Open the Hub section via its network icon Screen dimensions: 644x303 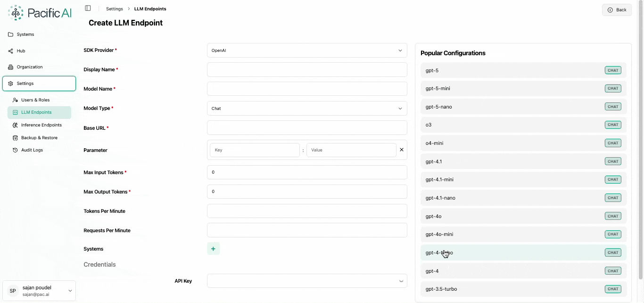tap(10, 50)
